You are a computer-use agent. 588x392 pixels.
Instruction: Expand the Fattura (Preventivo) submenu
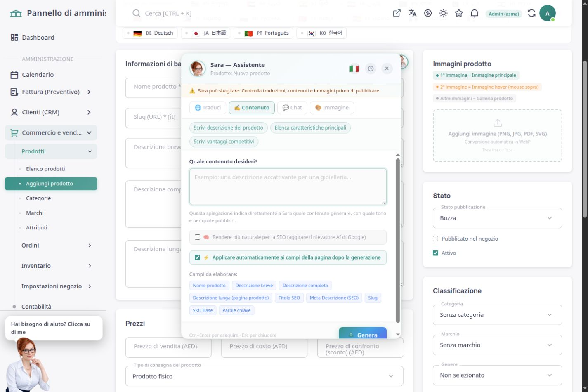[x=89, y=92]
